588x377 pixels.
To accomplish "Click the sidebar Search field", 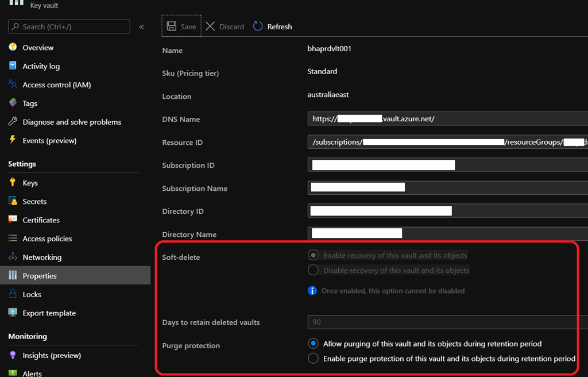I will tap(69, 26).
